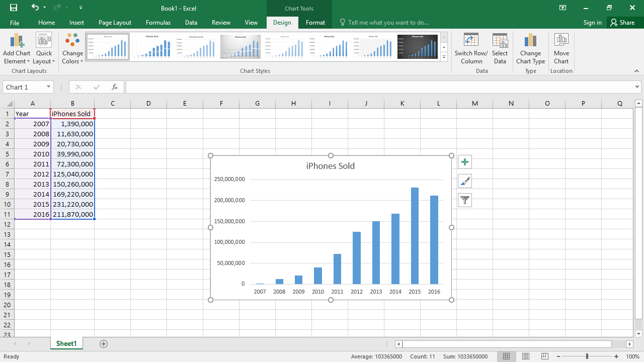Click the formula bar input
Image resolution: width=644 pixels, height=362 pixels.
[380, 87]
